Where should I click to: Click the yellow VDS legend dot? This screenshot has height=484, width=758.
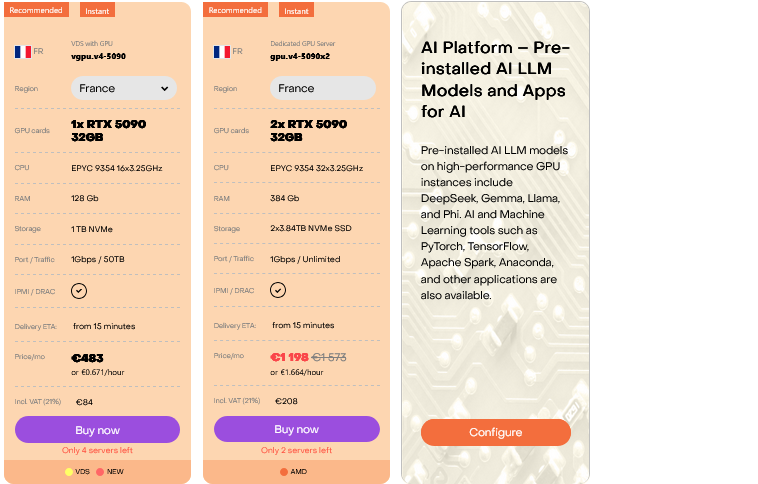coord(69,472)
